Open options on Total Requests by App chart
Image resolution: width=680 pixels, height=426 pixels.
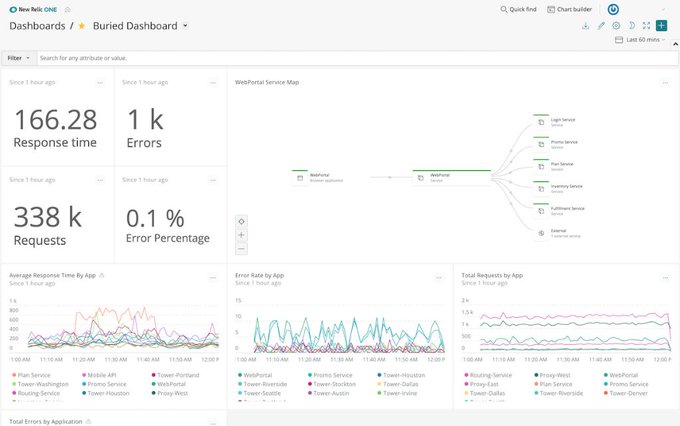click(665, 278)
